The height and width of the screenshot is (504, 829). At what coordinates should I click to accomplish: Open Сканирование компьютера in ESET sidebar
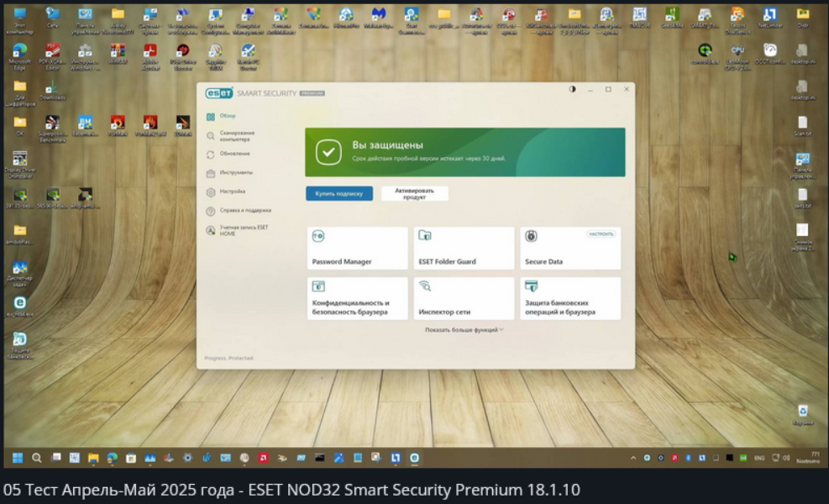point(237,136)
